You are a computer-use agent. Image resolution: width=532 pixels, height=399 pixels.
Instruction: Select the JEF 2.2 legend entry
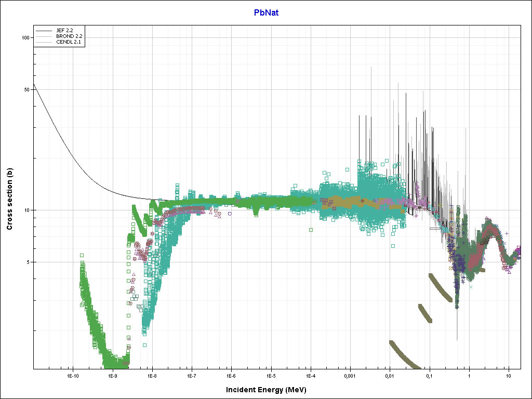pyautogui.click(x=65, y=31)
